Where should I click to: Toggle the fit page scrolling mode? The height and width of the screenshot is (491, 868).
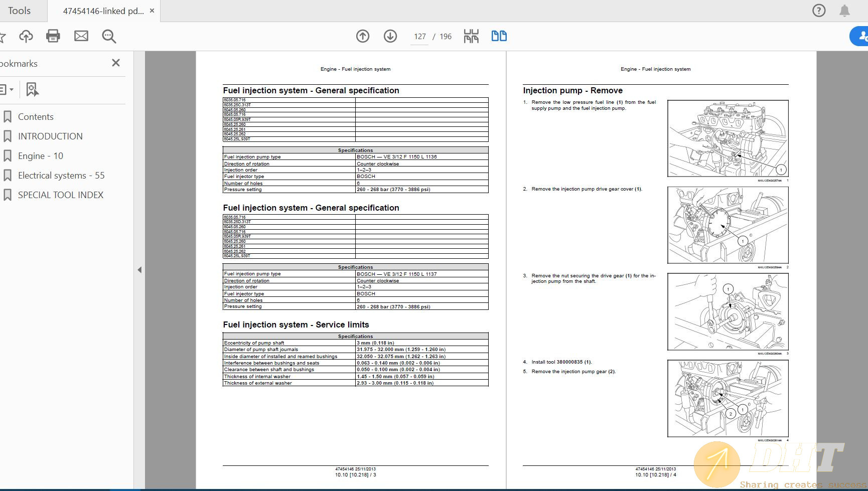click(471, 36)
